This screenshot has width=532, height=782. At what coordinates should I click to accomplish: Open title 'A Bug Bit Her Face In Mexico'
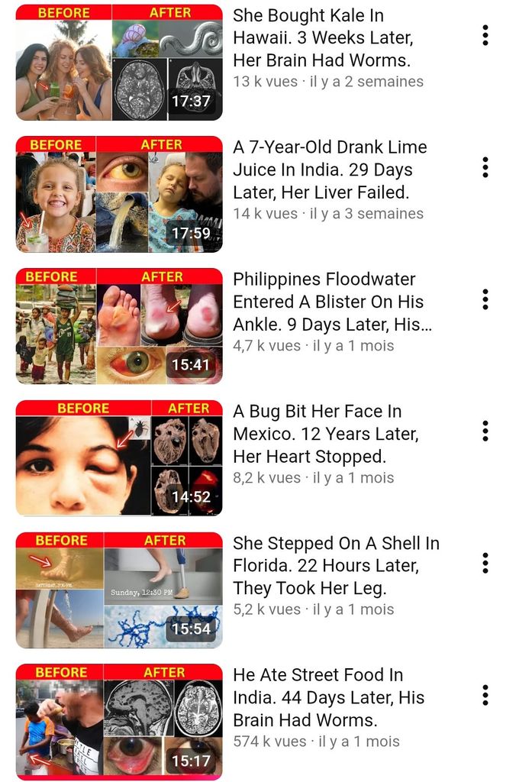[326, 434]
